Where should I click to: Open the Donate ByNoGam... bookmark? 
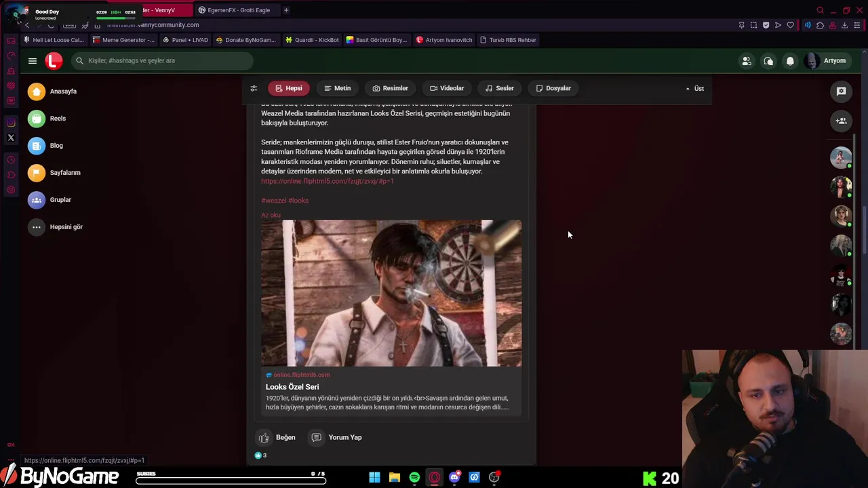point(246,40)
